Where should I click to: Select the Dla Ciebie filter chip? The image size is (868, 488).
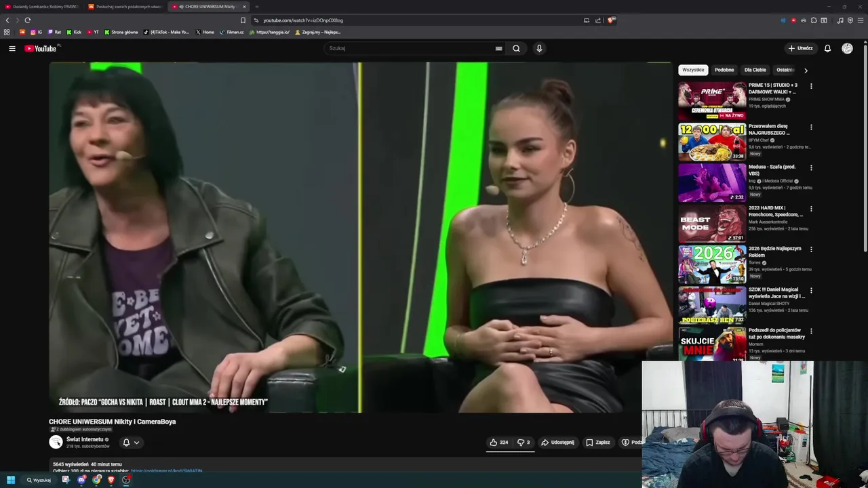[x=755, y=70]
